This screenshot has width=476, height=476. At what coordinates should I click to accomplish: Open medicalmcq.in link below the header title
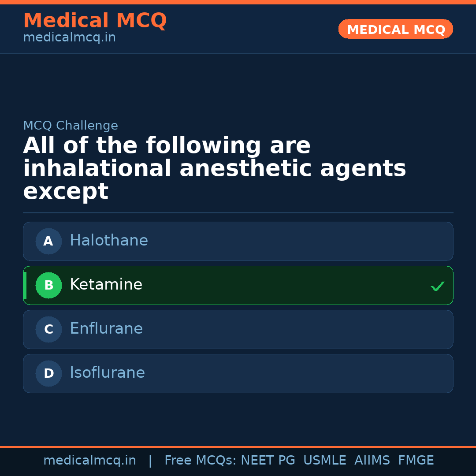coord(69,38)
